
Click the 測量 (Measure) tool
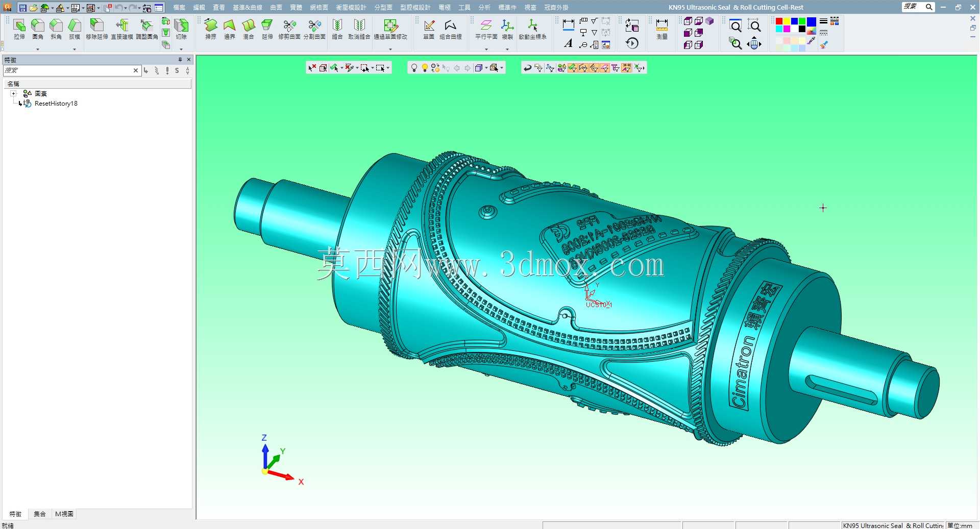(662, 29)
